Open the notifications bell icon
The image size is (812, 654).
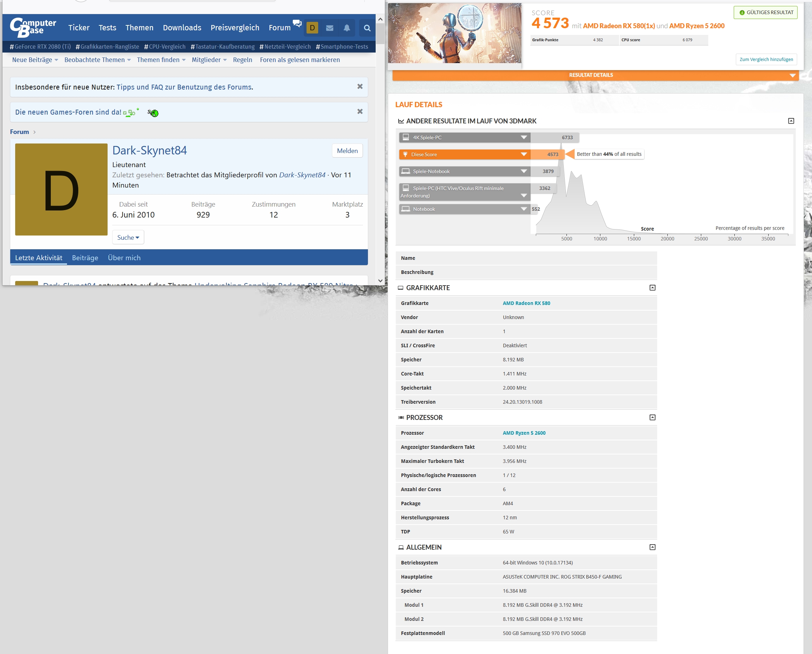pyautogui.click(x=346, y=28)
